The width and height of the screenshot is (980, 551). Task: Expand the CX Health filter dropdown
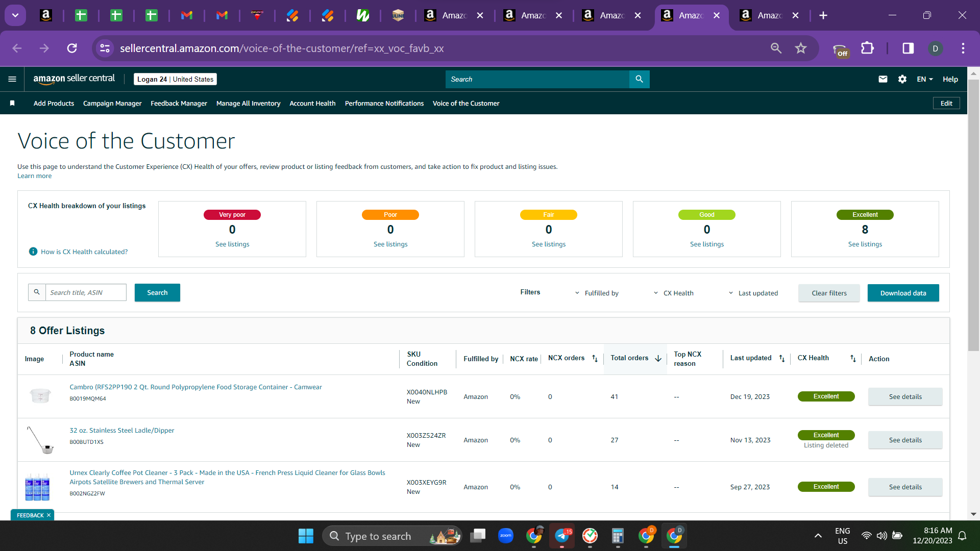click(x=673, y=293)
